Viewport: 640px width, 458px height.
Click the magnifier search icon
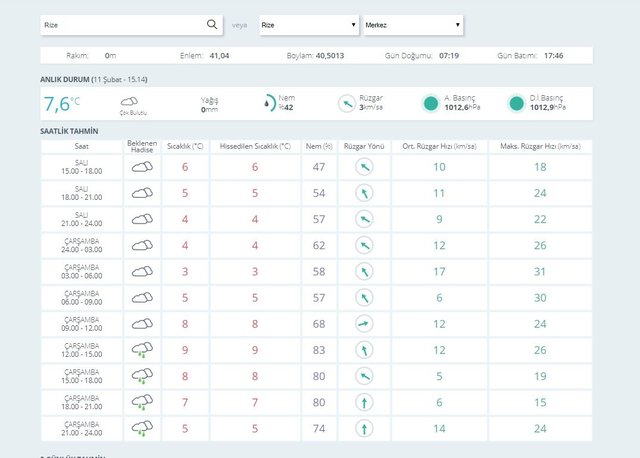point(212,24)
